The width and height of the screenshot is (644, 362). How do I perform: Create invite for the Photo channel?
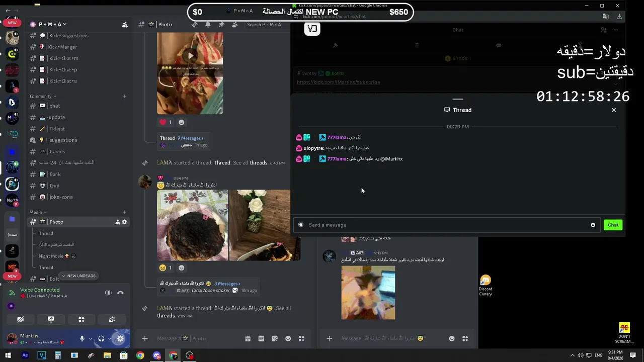point(118,222)
